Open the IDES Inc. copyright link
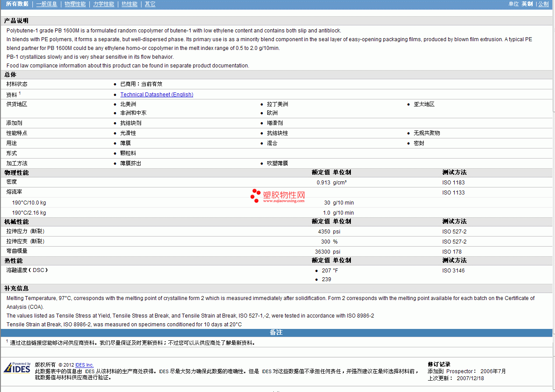This screenshot has width=555, height=392. pos(85,365)
